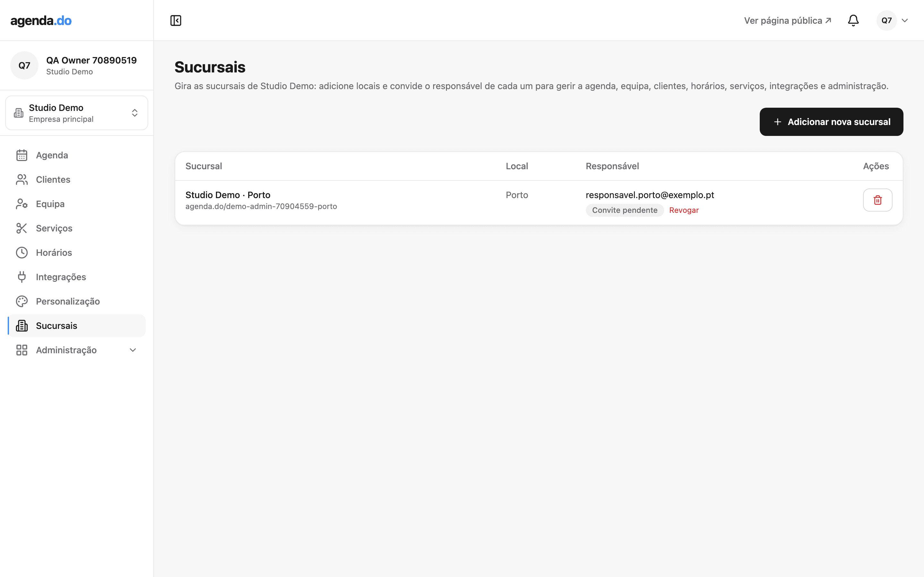This screenshot has width=924, height=577.
Task: Select the Sucursais sidebar item
Action: click(x=77, y=326)
